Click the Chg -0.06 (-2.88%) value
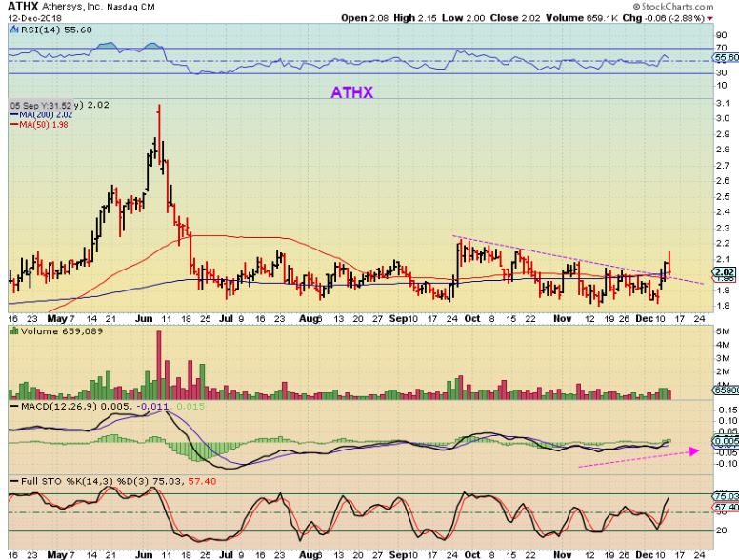 click(664, 18)
